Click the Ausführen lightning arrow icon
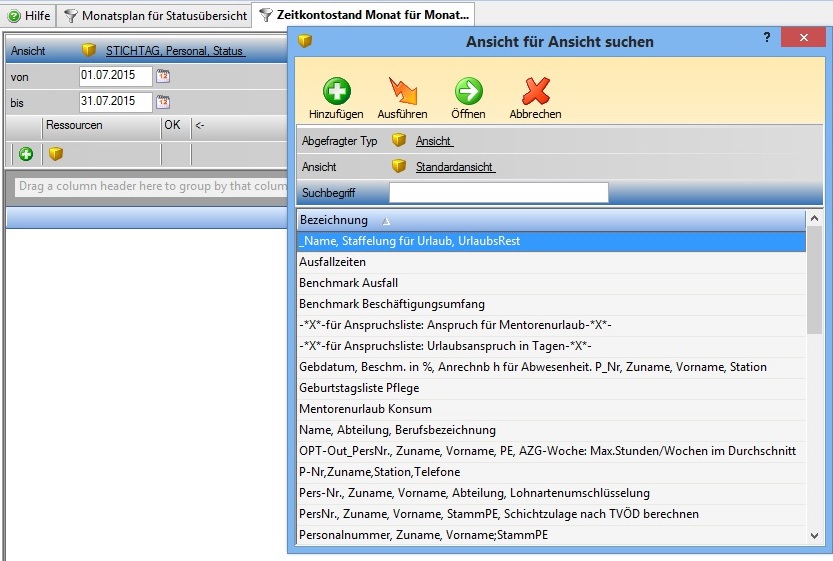Screen dimensions: 833x561 (x=402, y=91)
